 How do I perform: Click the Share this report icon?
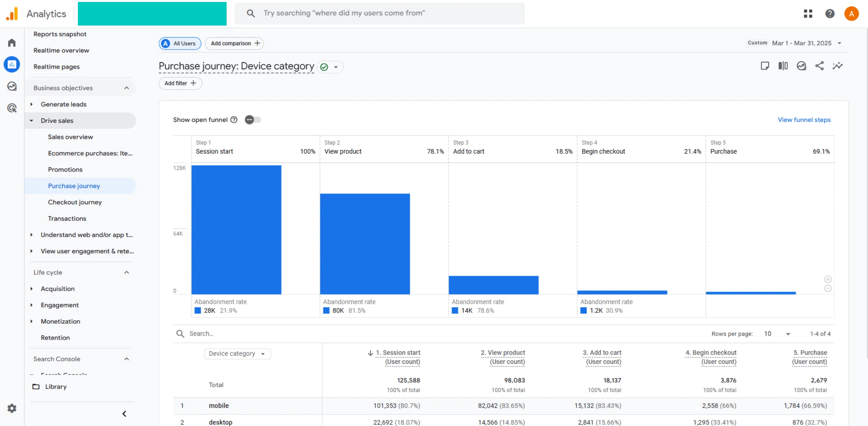coord(819,66)
